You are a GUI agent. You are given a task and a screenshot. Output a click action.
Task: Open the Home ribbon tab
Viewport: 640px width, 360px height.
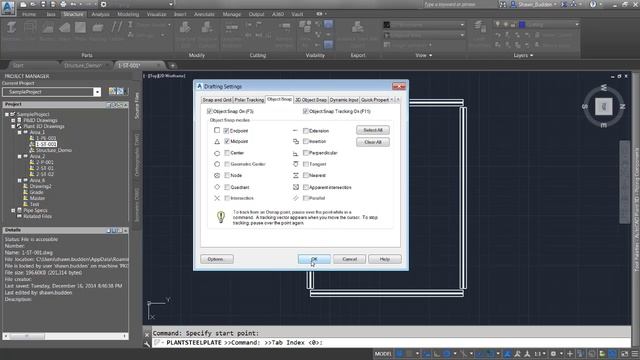click(x=29, y=14)
